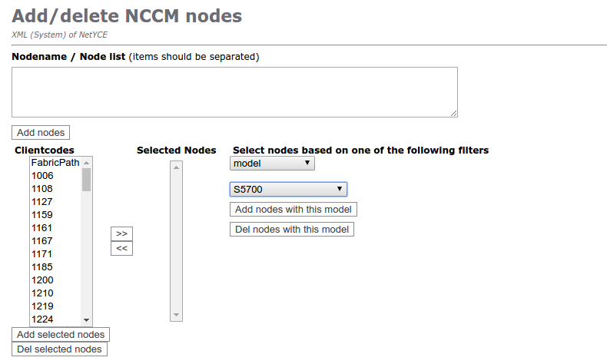Click Selected Nodes list scroll-up arrow
Screen dimensions: 607x364
point(177,166)
